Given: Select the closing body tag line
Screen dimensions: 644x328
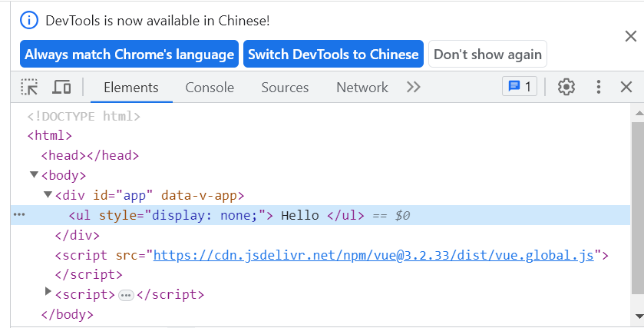Looking at the screenshot, I should tap(67, 315).
